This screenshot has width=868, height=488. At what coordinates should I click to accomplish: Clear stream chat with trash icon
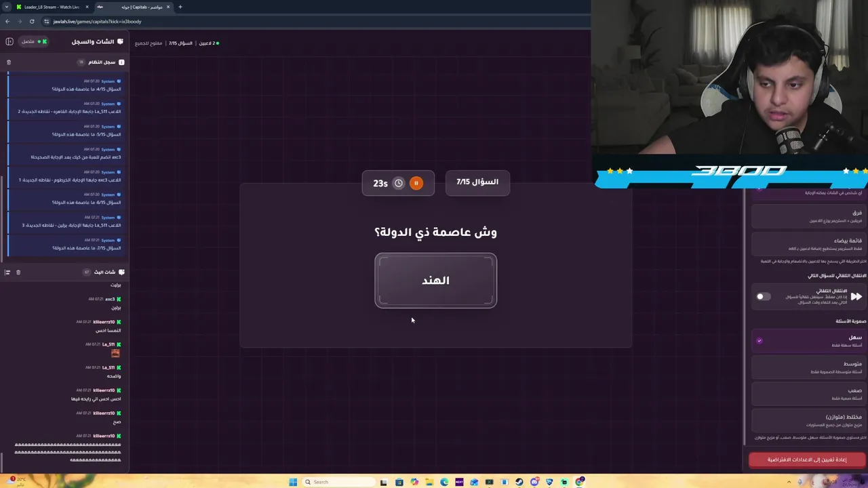(x=18, y=272)
